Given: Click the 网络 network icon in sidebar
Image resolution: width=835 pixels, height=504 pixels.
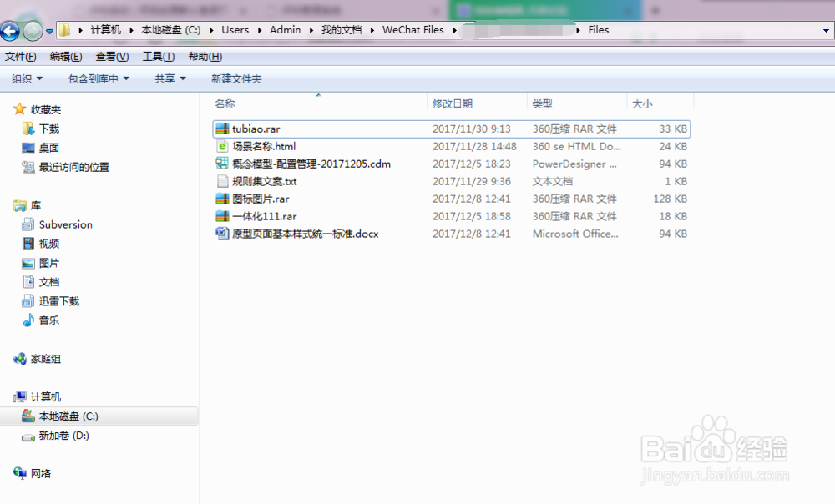Looking at the screenshot, I should coord(20,473).
